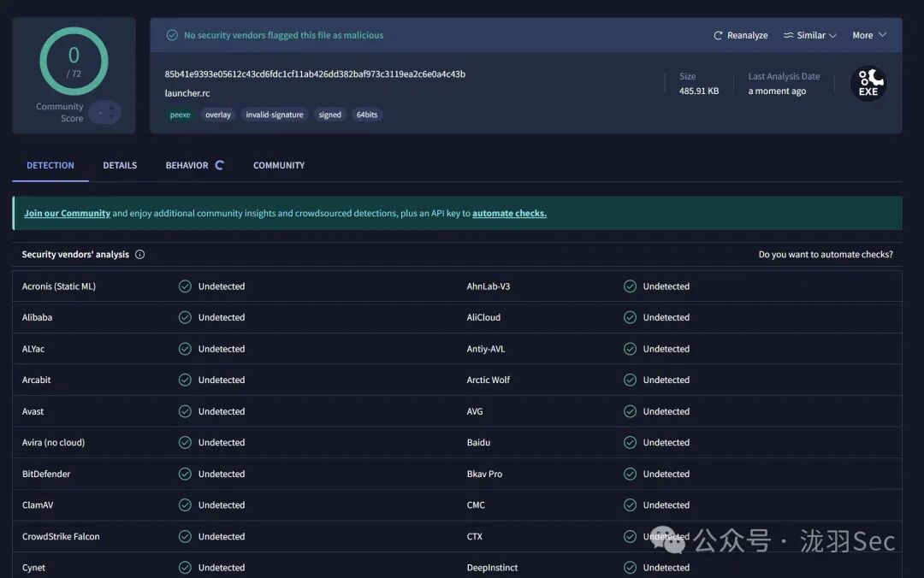Click the EXE file type icon

pos(868,84)
